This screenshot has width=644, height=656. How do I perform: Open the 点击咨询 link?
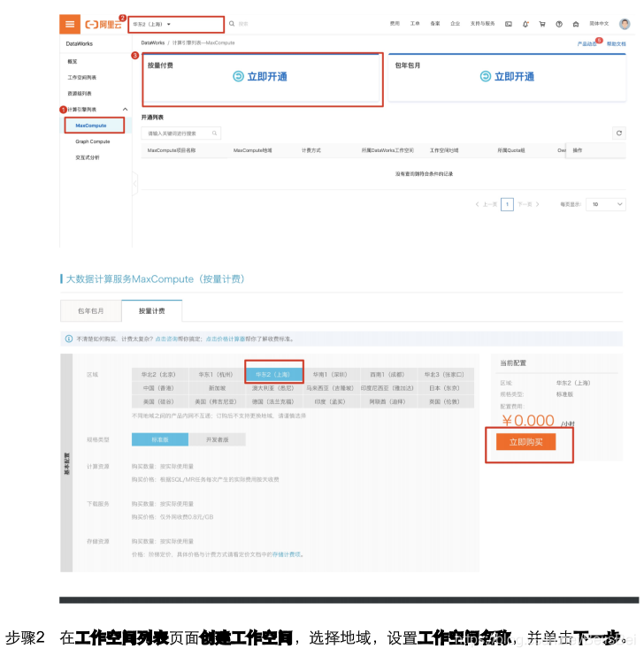point(166,339)
